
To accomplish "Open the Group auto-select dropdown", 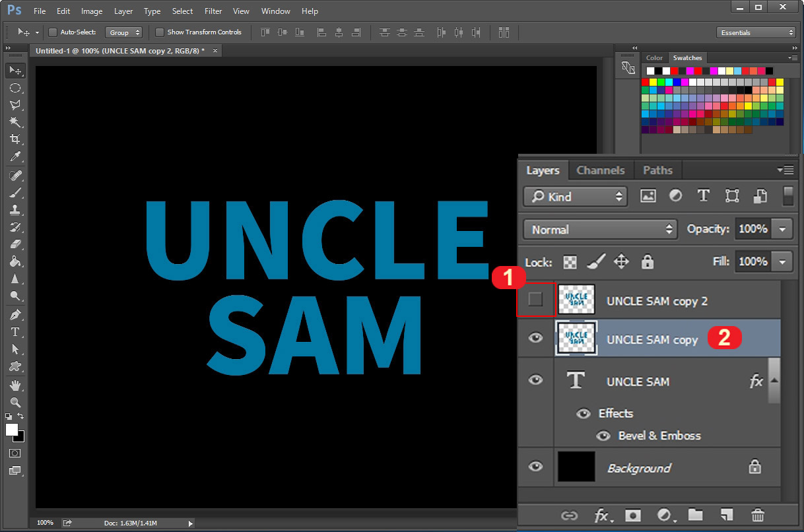I will point(123,32).
